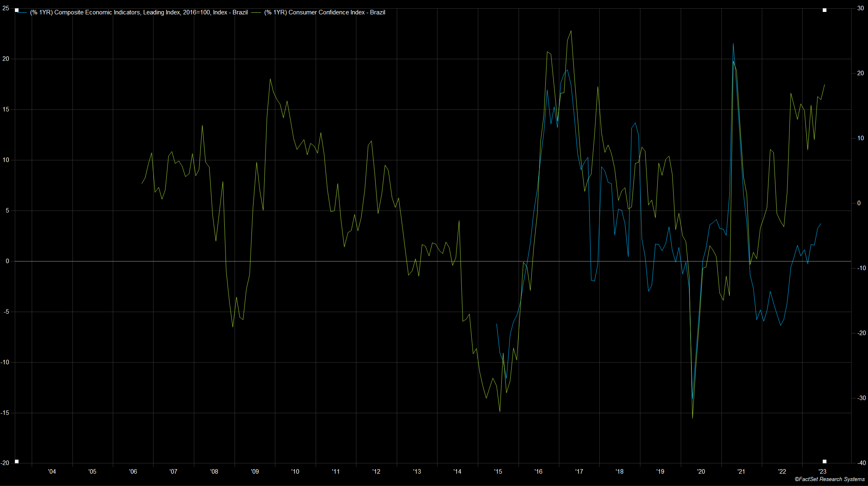Screen dimensions: 868x486
Task: Click the FactSet Research Systems copyright text
Action: tap(829, 479)
